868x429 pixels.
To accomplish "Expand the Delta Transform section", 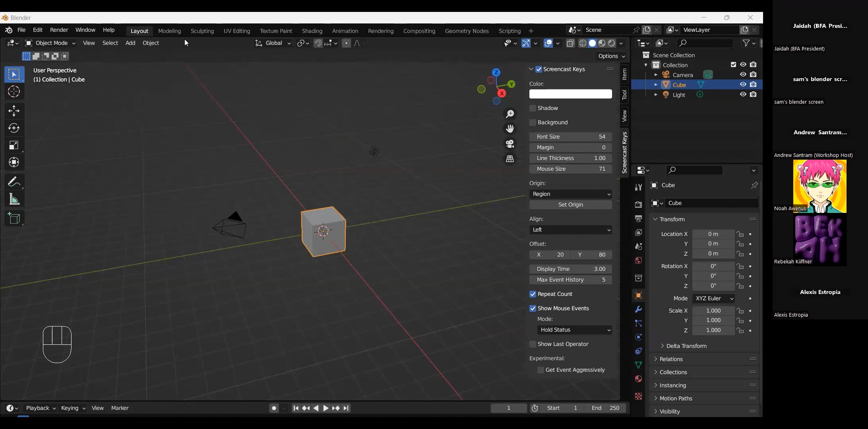I will [686, 346].
